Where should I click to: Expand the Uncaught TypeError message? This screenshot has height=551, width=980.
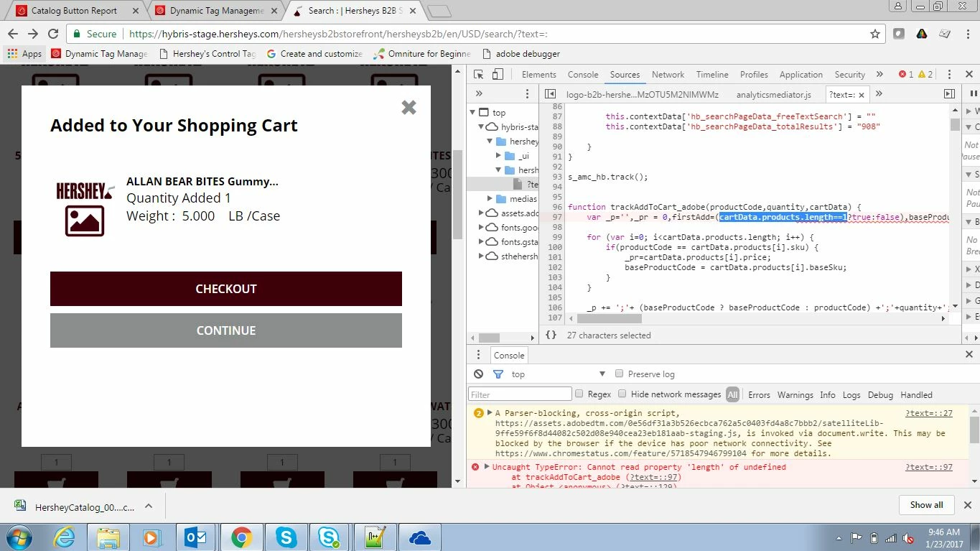point(486,467)
